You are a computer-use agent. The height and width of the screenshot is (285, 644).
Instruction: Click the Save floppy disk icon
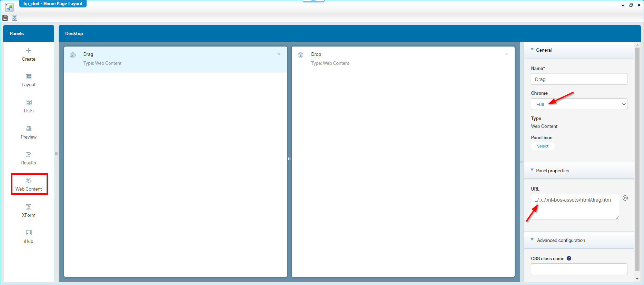[x=5, y=18]
